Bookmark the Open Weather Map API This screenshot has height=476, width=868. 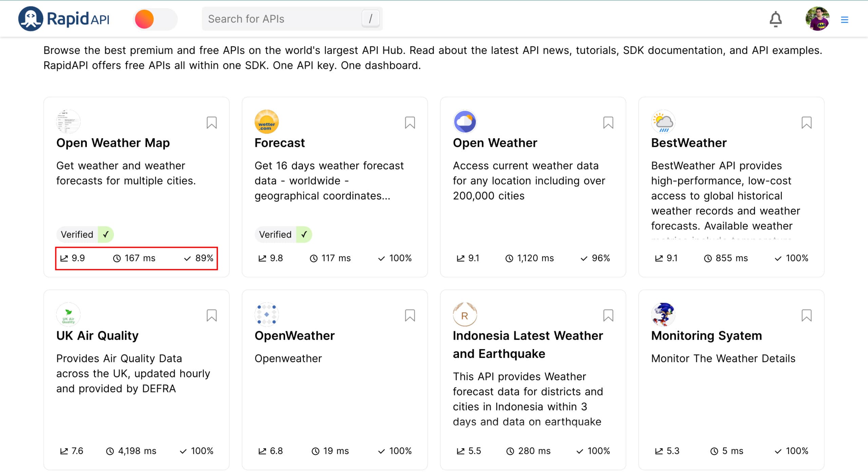click(212, 122)
